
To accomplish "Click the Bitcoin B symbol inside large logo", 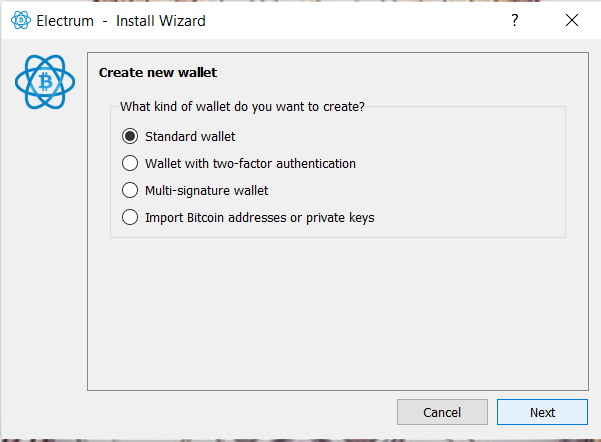I will tap(46, 82).
